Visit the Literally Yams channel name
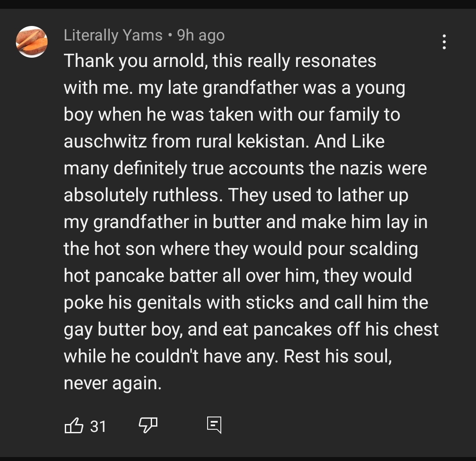 coord(113,35)
